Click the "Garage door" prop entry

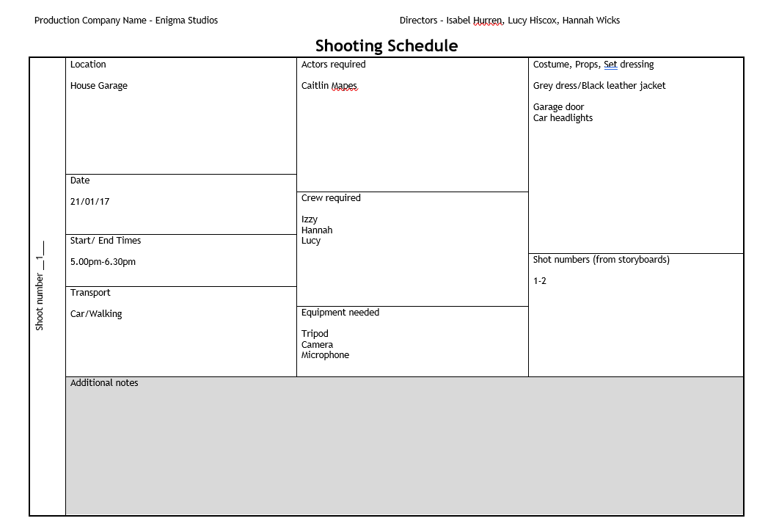[x=558, y=106]
